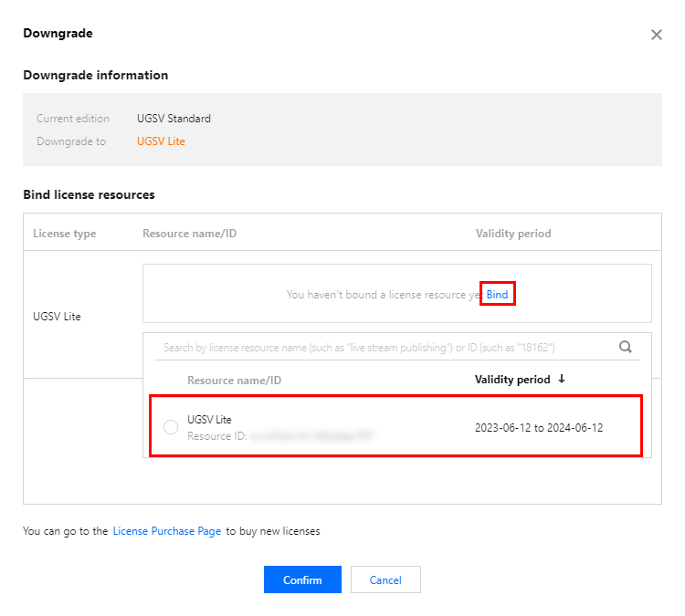Focus the license resource search field
The width and height of the screenshot is (685, 616).
click(x=384, y=348)
